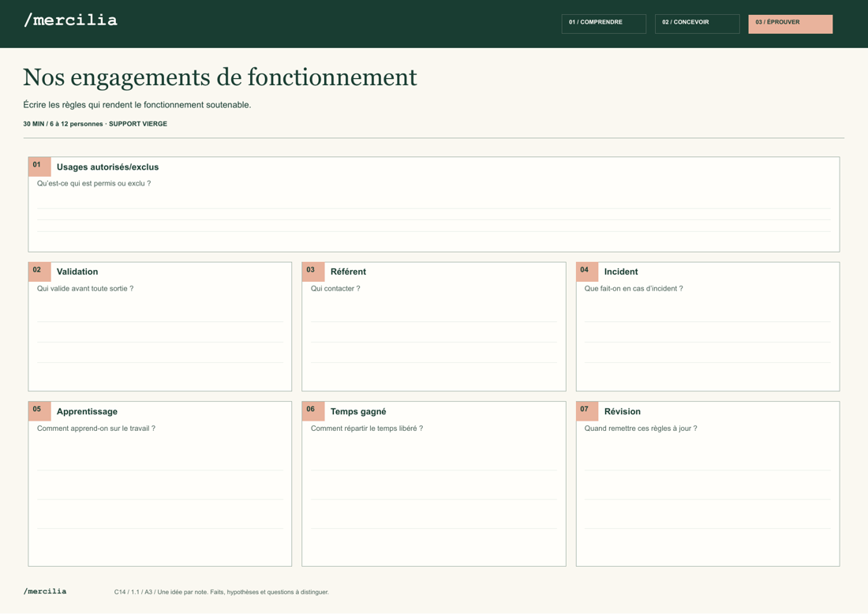The height and width of the screenshot is (614, 868).
Task: Click the subtitle 'Écrire les règles qui rendent...'
Action: [137, 105]
